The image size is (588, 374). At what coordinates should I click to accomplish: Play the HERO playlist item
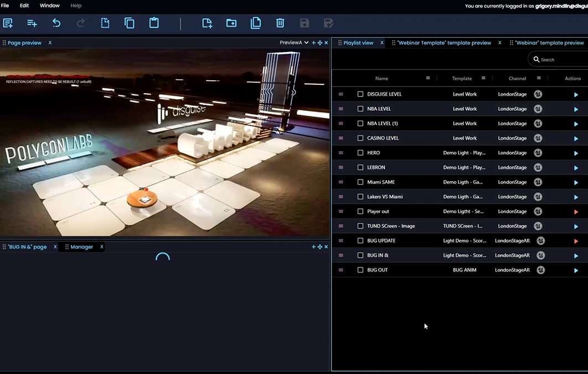[576, 153]
